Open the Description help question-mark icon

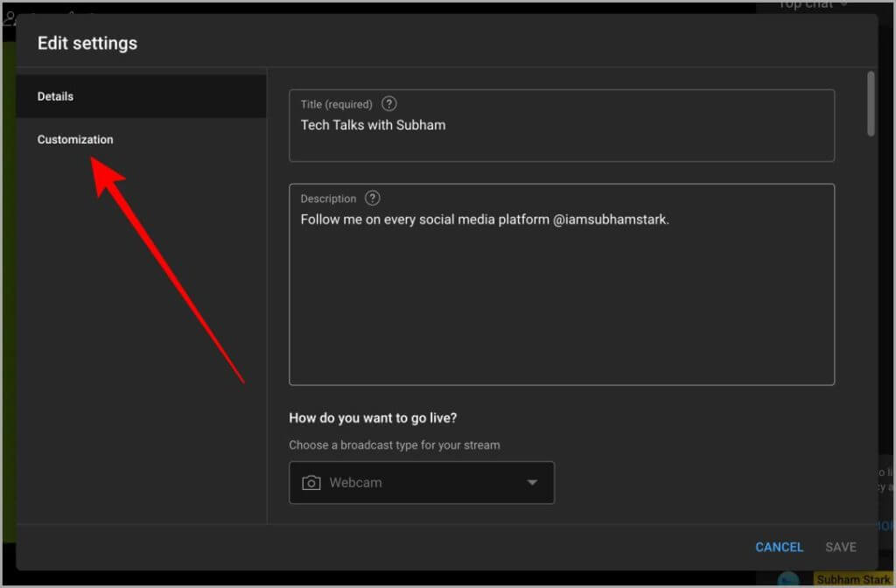[x=373, y=199]
